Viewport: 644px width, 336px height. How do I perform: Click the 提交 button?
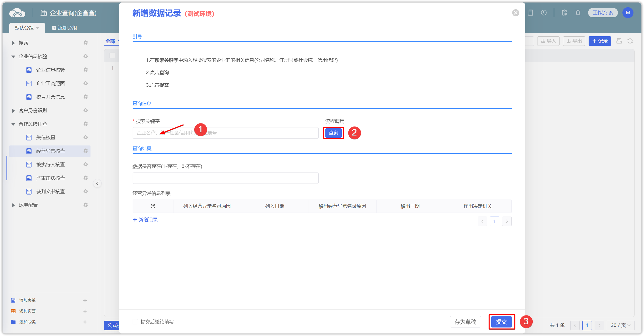(501, 322)
